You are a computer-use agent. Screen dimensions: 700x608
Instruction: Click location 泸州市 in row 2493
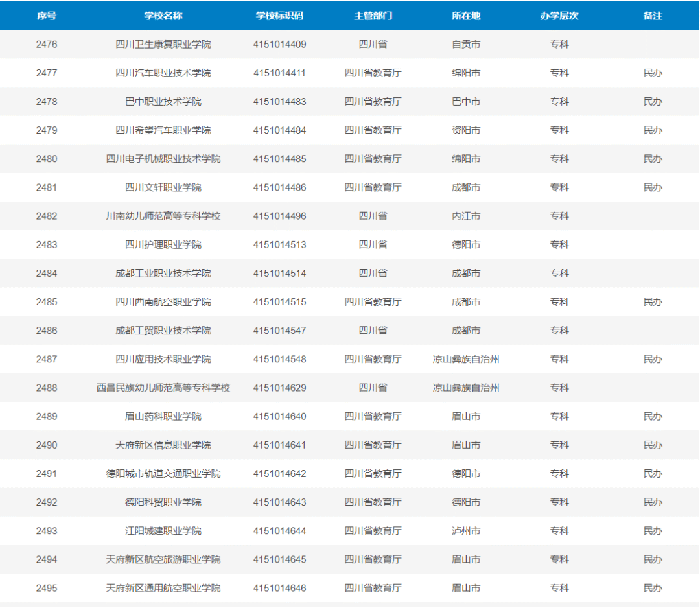(466, 531)
